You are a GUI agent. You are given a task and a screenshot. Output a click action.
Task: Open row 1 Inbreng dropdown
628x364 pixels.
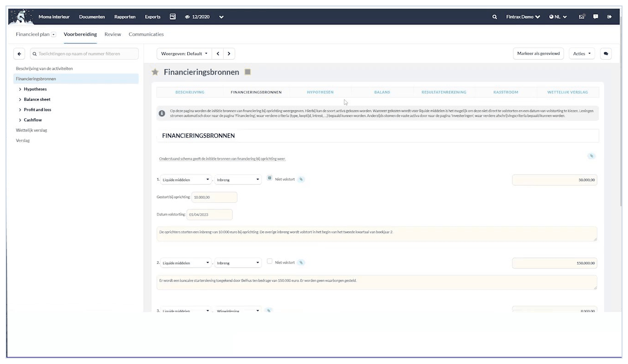click(x=238, y=180)
